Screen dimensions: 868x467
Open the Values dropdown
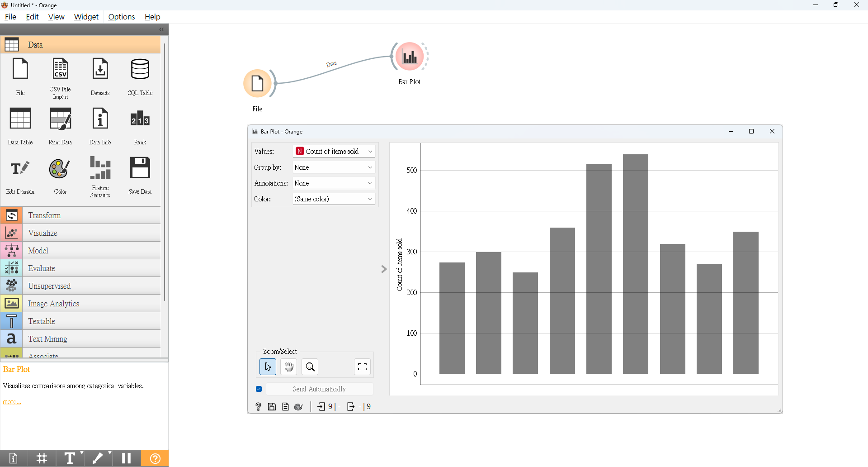[334, 152]
